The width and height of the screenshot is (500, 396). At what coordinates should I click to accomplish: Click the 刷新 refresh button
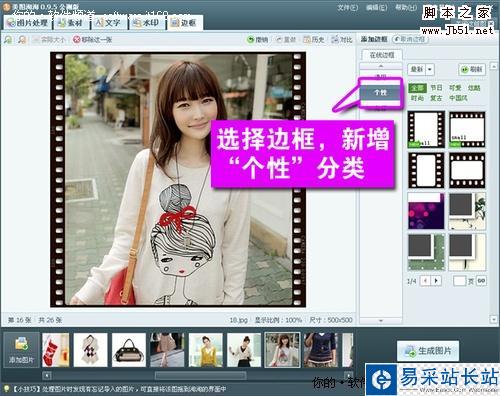[x=472, y=69]
